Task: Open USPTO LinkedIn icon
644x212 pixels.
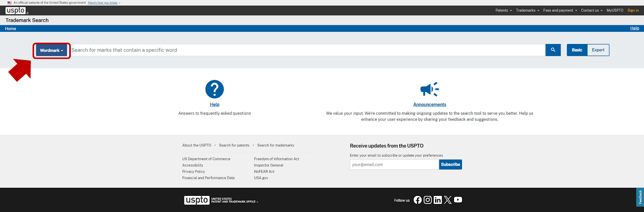Action: [x=438, y=200]
